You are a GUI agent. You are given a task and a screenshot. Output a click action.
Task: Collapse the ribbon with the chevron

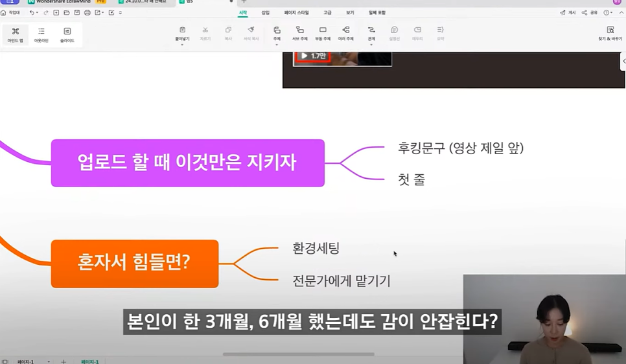pyautogui.click(x=621, y=13)
